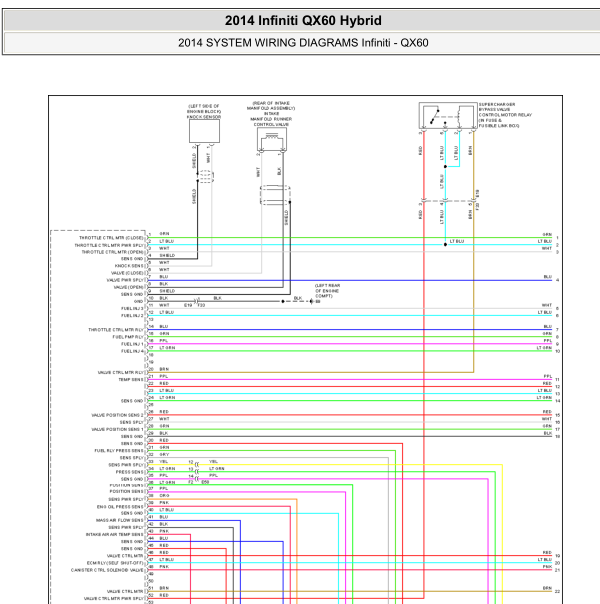Viewport: 600px width, 604px height.
Task: Click the 'GRY' wire color at pin 32
Action: click(164, 455)
